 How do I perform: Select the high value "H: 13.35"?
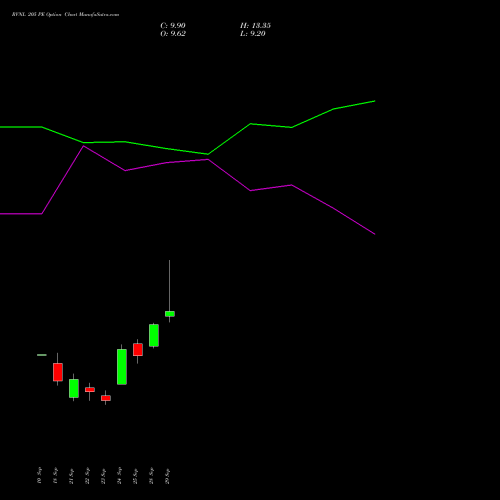[255, 26]
